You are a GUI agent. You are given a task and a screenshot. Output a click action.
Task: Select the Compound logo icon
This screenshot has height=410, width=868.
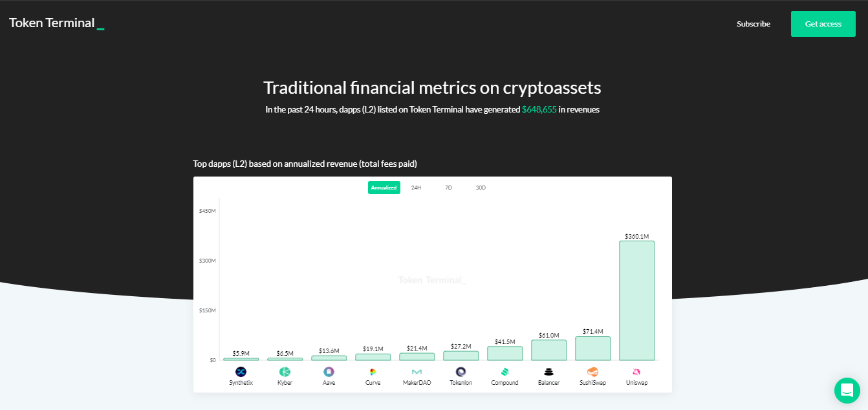coord(505,372)
